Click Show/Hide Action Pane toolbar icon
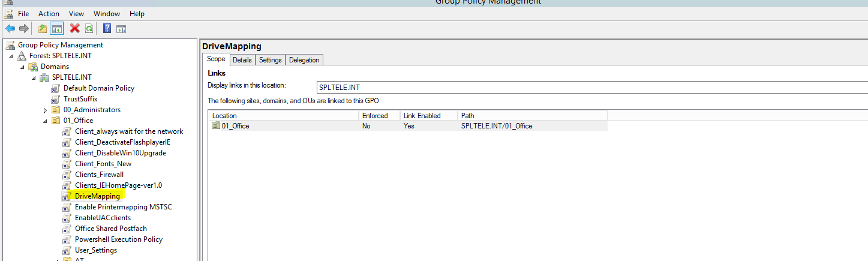Image resolution: width=868 pixels, height=261 pixels. pos(121,28)
